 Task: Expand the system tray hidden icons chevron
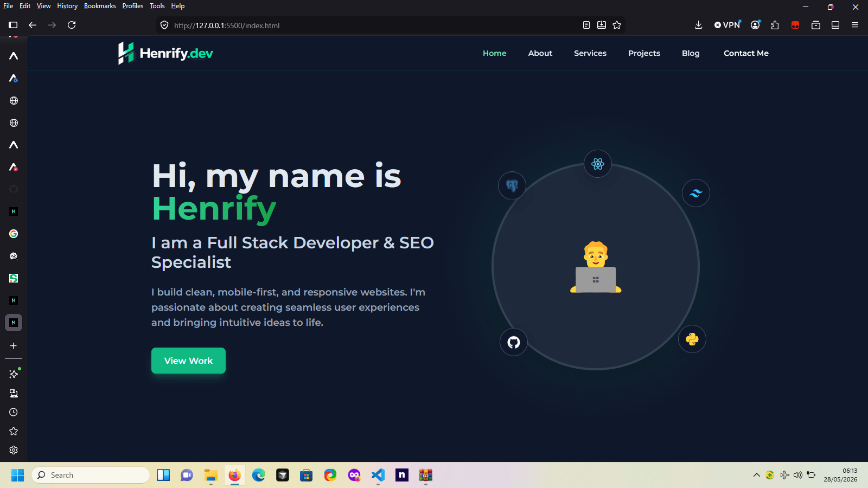point(756,475)
